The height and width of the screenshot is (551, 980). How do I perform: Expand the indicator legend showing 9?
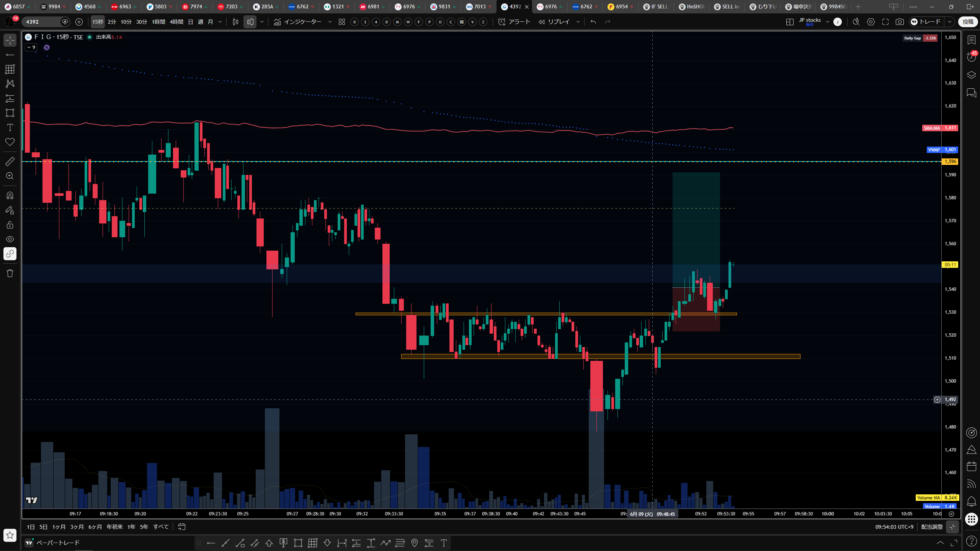click(31, 47)
